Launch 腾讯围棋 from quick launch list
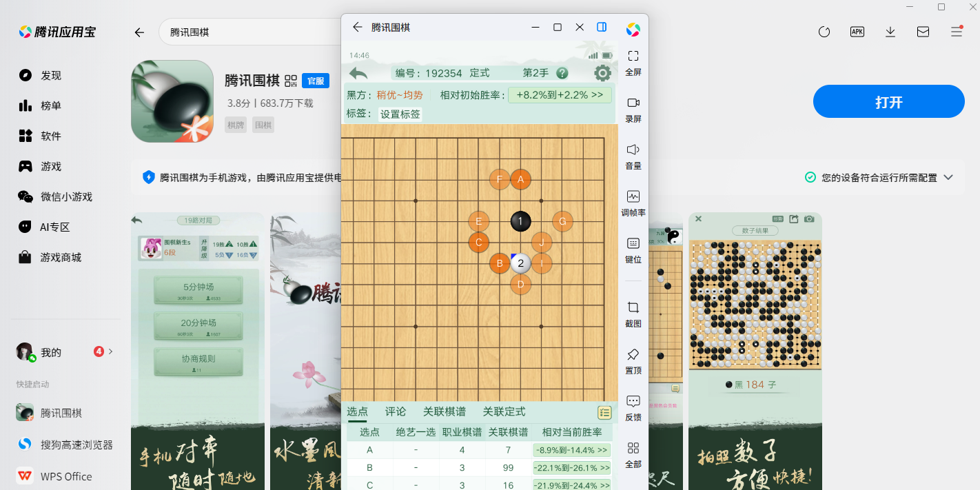980x490 pixels. point(50,413)
